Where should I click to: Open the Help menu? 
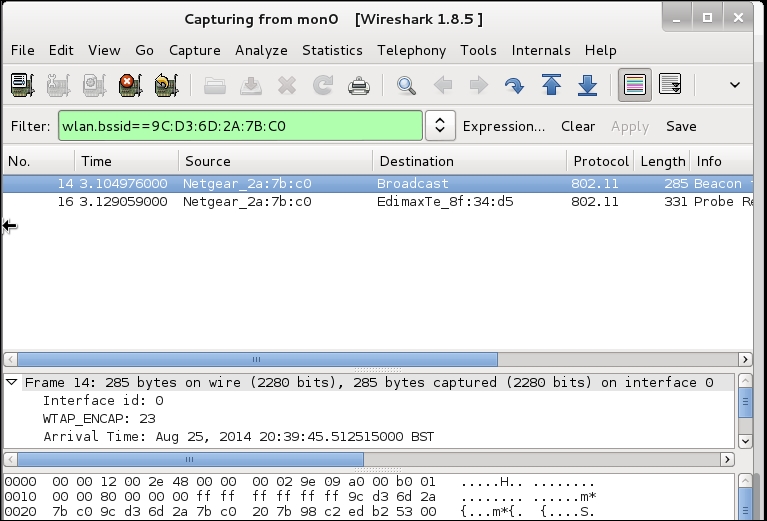point(601,50)
